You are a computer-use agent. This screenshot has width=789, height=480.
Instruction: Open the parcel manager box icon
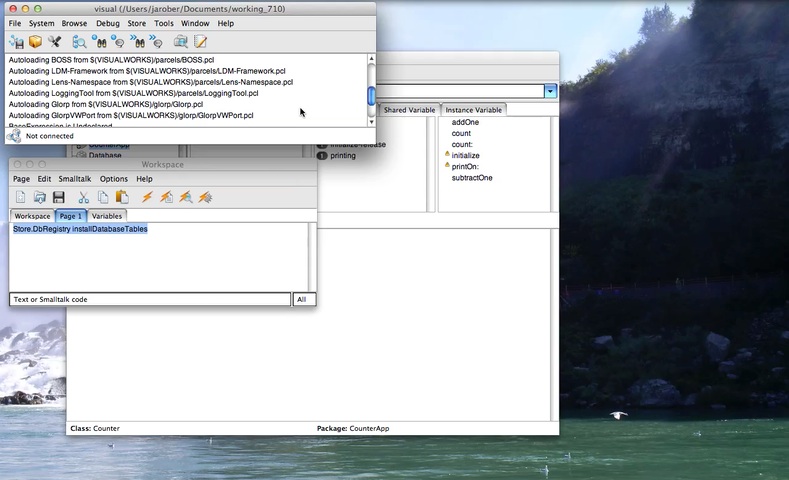pyautogui.click(x=35, y=41)
